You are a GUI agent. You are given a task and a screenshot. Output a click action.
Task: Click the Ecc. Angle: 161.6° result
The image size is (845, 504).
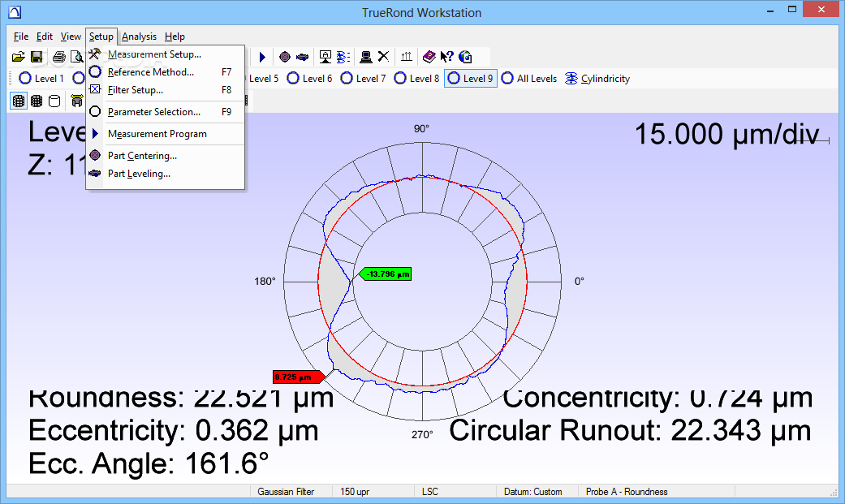point(149,463)
